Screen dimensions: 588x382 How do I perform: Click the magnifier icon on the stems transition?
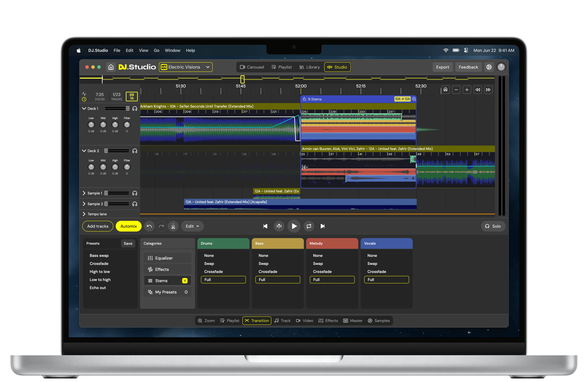414,99
